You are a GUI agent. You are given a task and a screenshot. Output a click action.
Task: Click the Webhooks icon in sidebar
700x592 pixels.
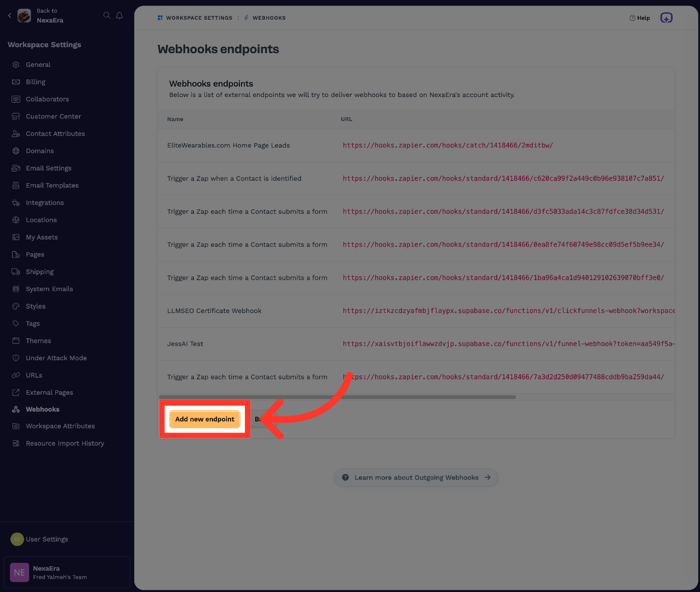(x=16, y=409)
